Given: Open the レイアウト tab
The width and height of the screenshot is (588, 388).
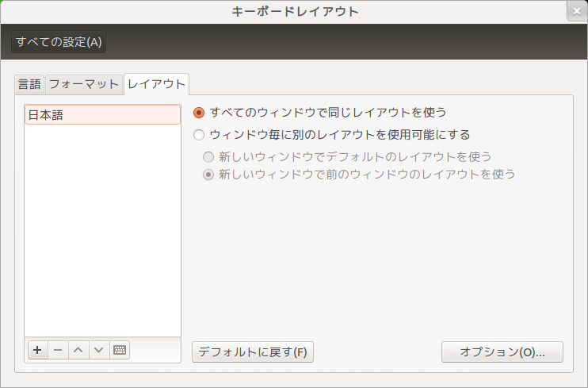Looking at the screenshot, I should point(156,84).
